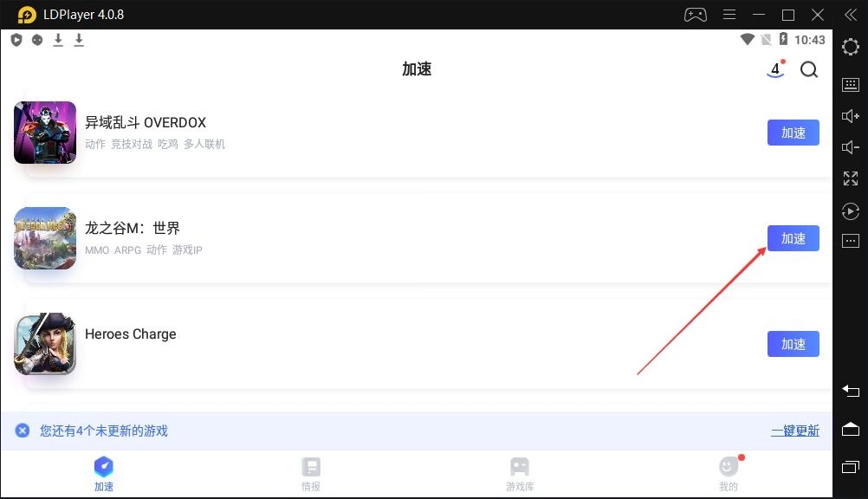Open the operation recorder icon
The height and width of the screenshot is (499, 868).
coord(851,211)
